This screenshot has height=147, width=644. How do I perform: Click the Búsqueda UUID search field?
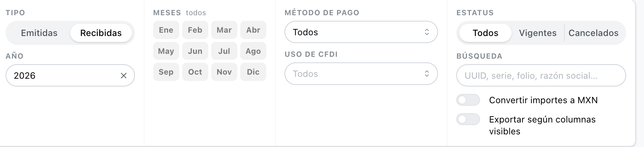[541, 76]
